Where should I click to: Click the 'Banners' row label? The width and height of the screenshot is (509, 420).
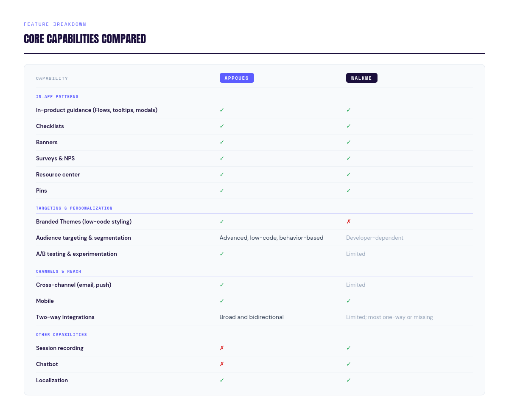click(47, 143)
